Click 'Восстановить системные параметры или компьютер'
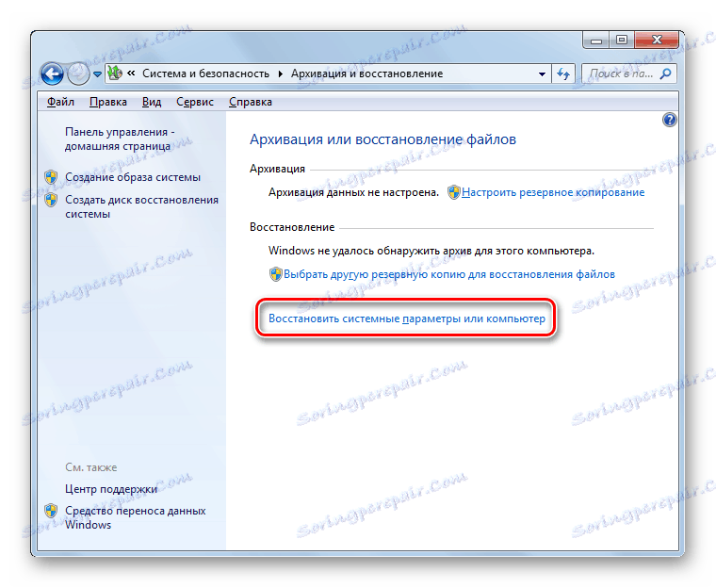Image resolution: width=716 pixels, height=588 pixels. (x=407, y=318)
